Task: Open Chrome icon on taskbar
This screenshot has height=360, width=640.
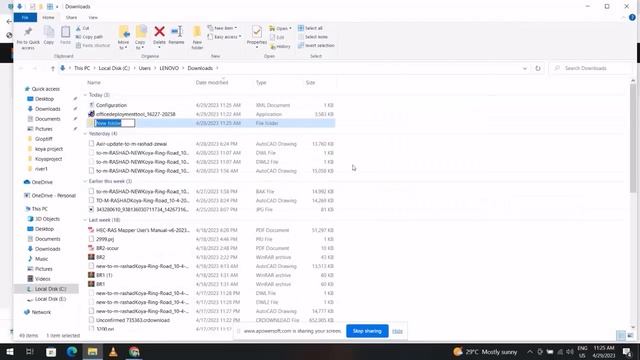Action: click(134, 351)
